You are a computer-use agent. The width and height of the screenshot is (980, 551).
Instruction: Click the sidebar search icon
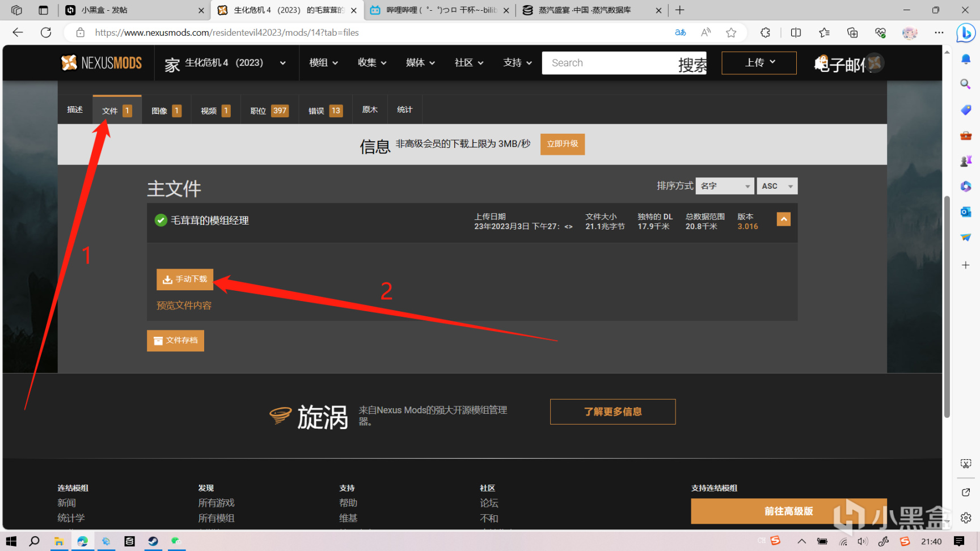pos(966,84)
